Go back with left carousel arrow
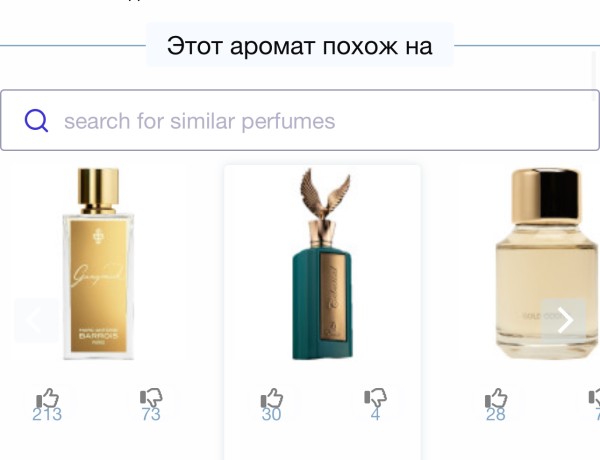 [x=36, y=321]
